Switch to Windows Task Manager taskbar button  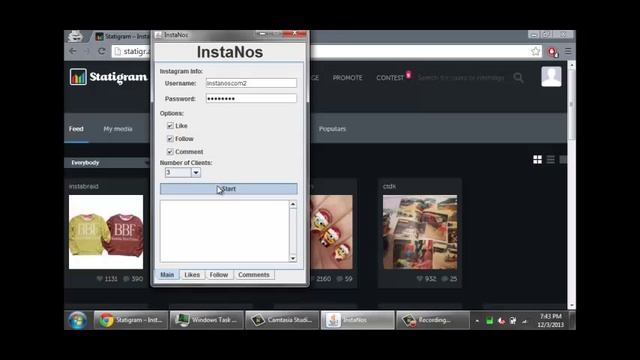tap(207, 320)
